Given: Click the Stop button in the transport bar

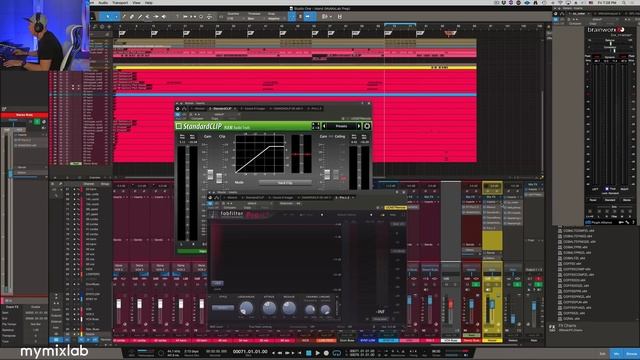Looking at the screenshot, I should point(309,353).
